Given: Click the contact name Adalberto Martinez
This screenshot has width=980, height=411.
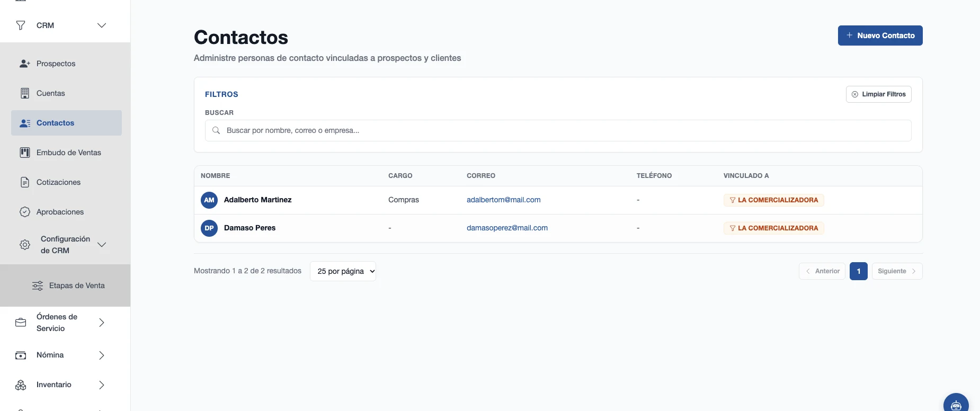Looking at the screenshot, I should point(257,200).
